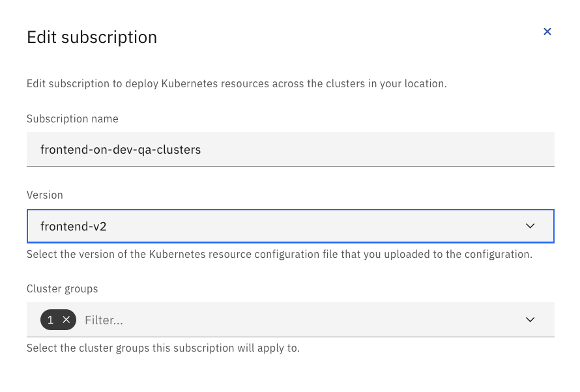The image size is (580, 392).
Task: Click the number 1 in the selection badge
Action: (51, 320)
